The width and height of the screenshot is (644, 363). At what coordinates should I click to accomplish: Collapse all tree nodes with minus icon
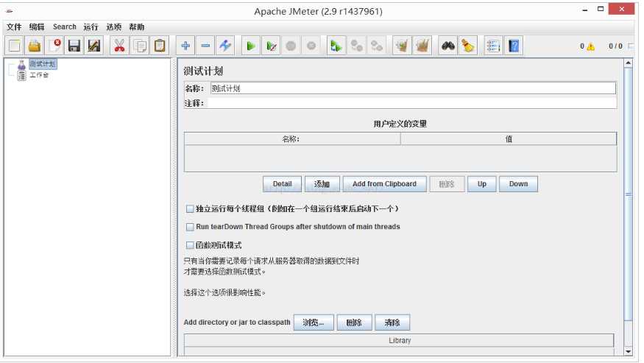205,46
